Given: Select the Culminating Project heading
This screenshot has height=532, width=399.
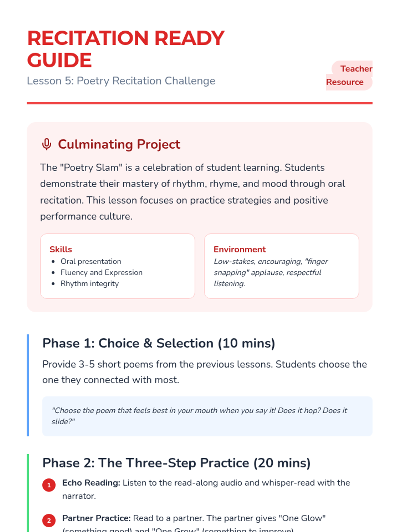Looking at the screenshot, I should point(119,144).
